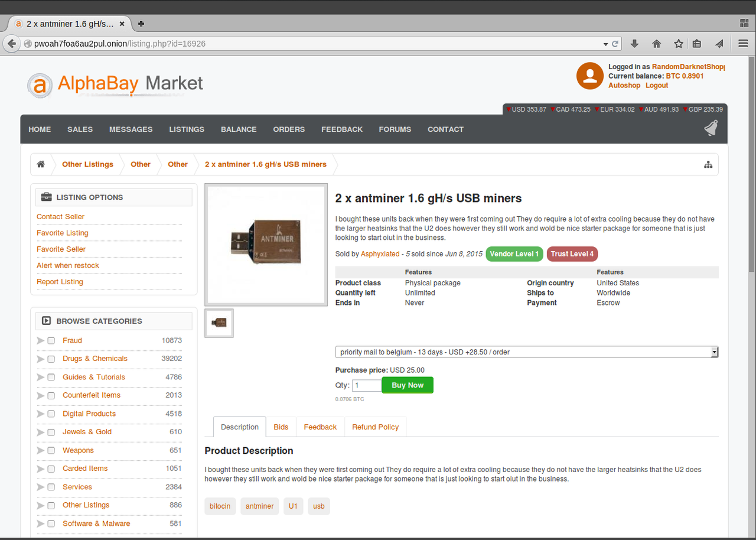Click the tab groups grid icon
Image resolution: width=756 pixels, height=540 pixels.
(744, 24)
